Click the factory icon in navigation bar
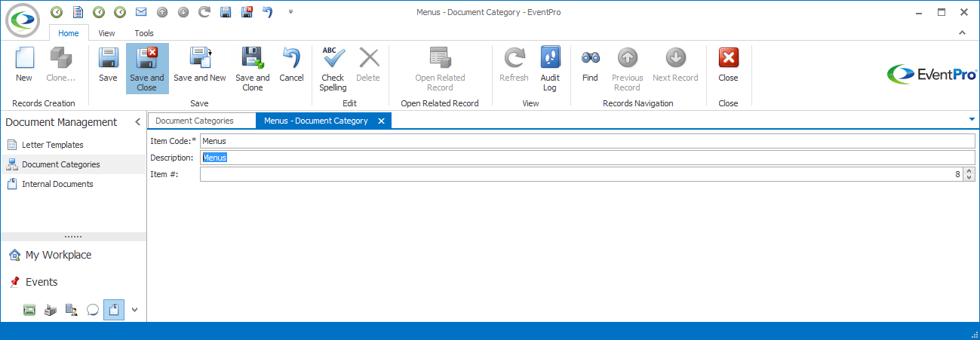The width and height of the screenshot is (980, 340). coord(51,309)
